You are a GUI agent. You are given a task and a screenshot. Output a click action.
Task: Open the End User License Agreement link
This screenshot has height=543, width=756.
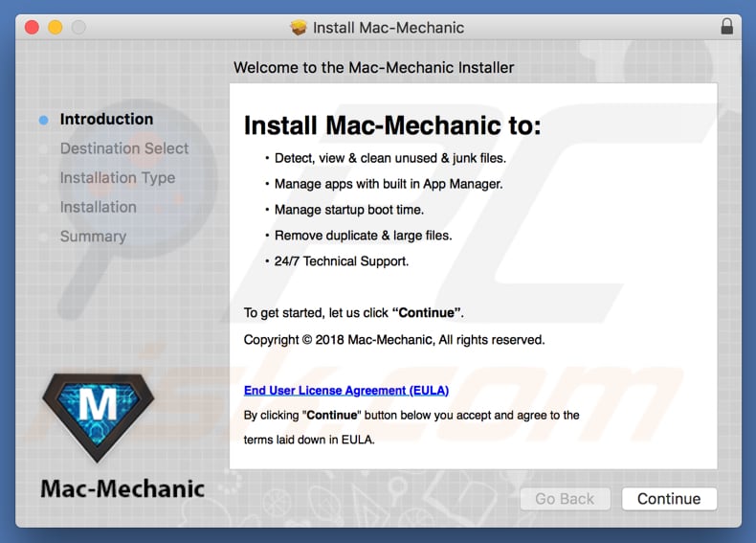(346, 391)
